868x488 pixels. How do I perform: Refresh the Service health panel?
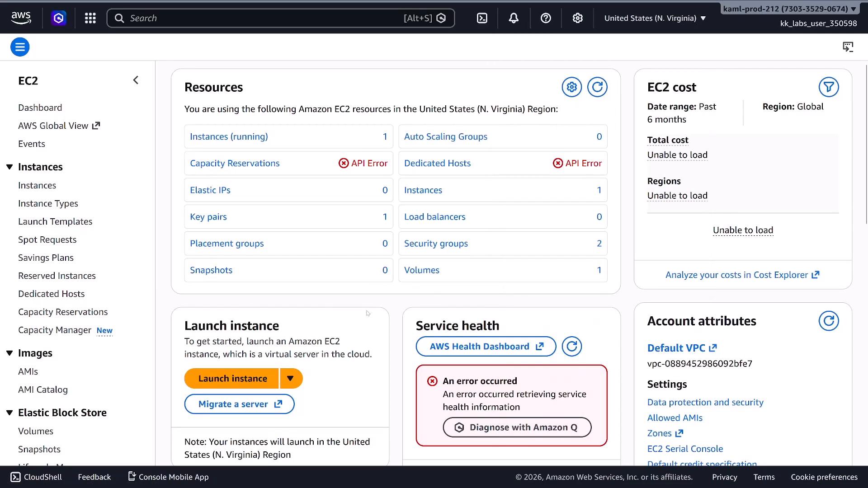[x=572, y=347]
